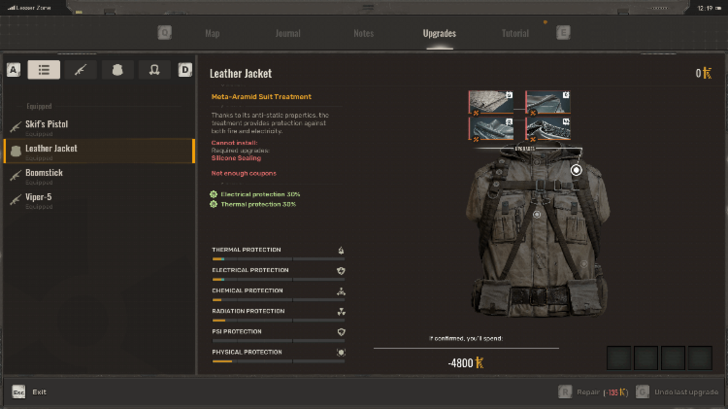Click Undo last upgrade button
The image size is (728, 409).
point(676,392)
